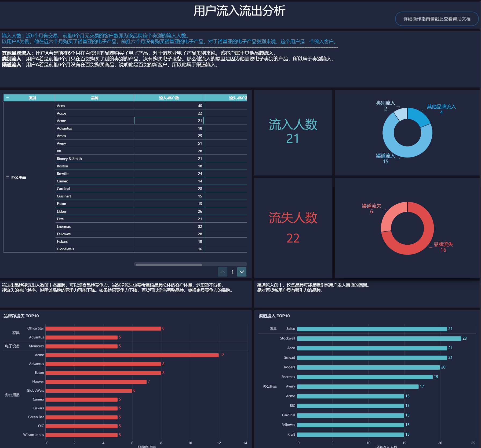The image size is (481, 448).
Task: Click the 流入-客户数 column header
Action: pyautogui.click(x=169, y=98)
